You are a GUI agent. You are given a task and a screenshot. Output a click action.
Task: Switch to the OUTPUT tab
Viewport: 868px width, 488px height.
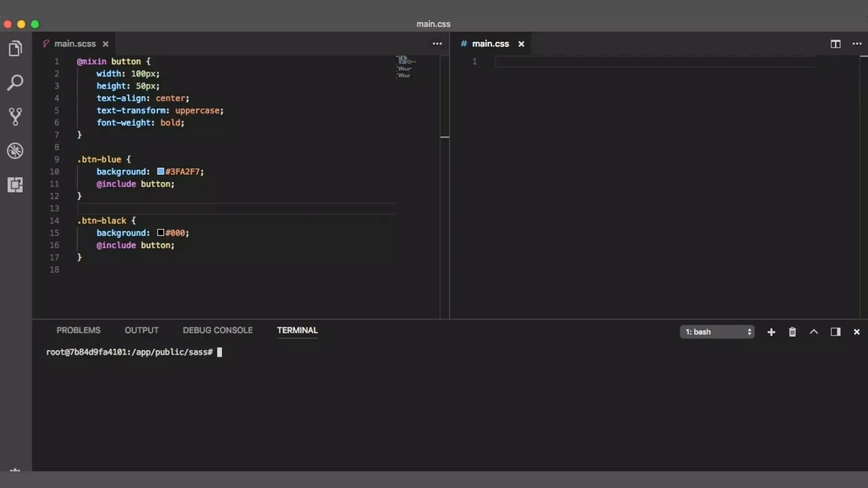[x=142, y=330]
